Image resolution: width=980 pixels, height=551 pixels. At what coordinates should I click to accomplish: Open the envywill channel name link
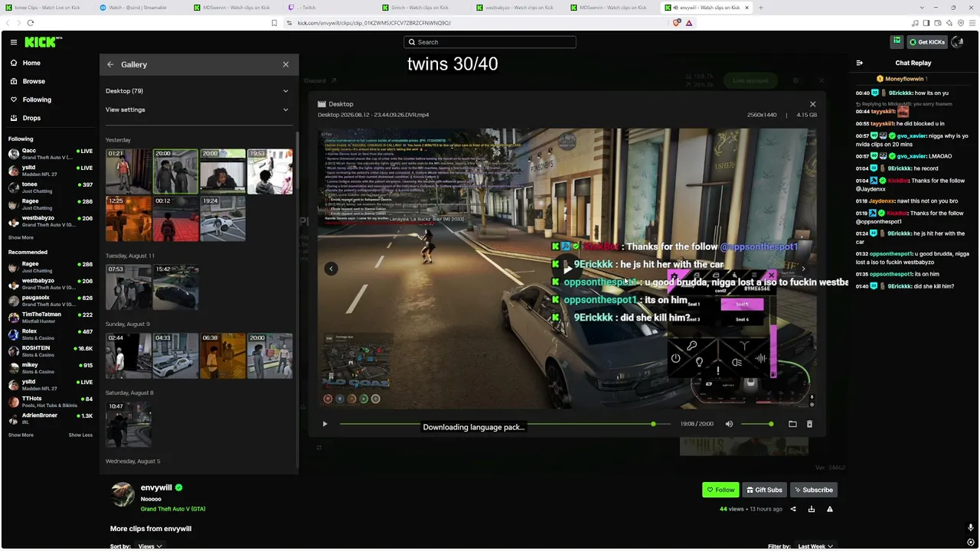156,487
